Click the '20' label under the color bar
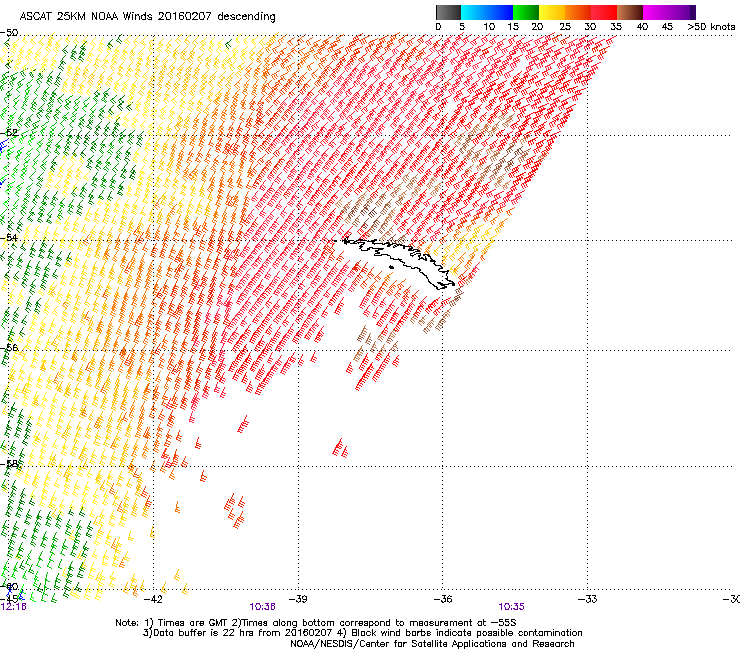This screenshot has height=650, width=740. 538,27
